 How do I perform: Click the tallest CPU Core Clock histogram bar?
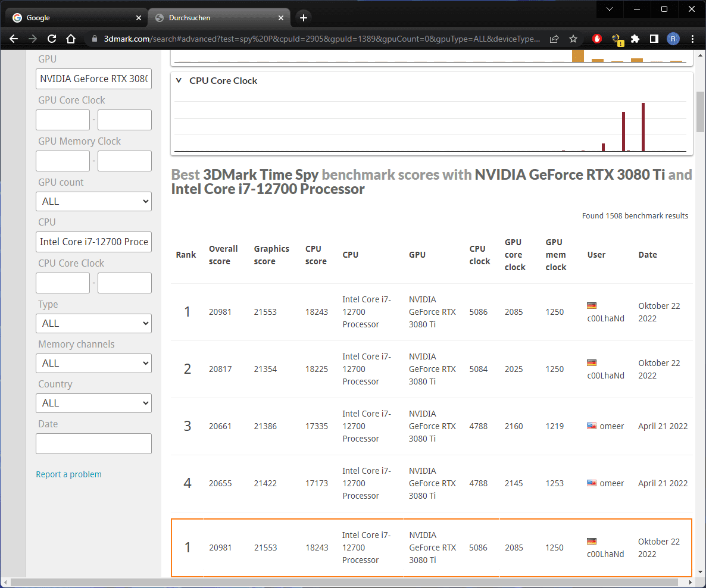pyautogui.click(x=643, y=127)
